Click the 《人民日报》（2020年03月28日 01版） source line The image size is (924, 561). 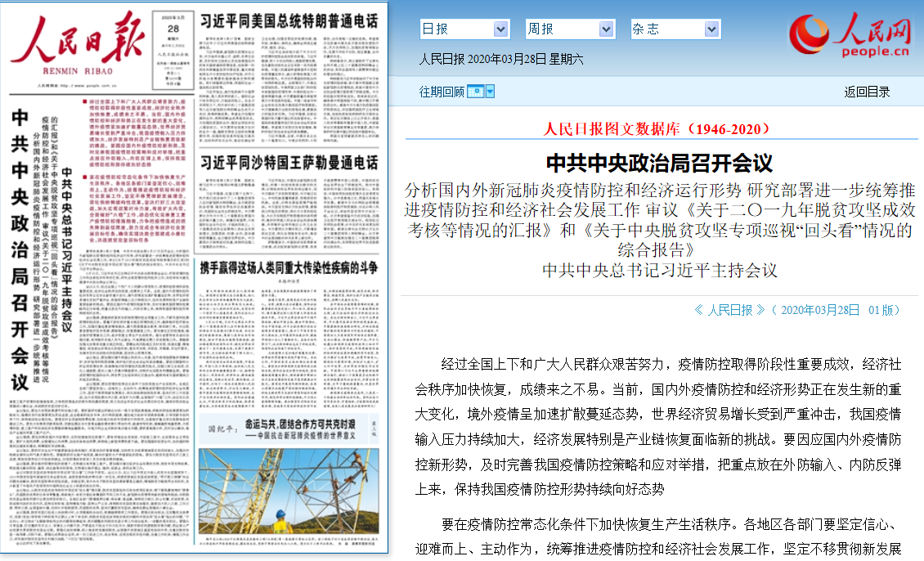click(796, 310)
